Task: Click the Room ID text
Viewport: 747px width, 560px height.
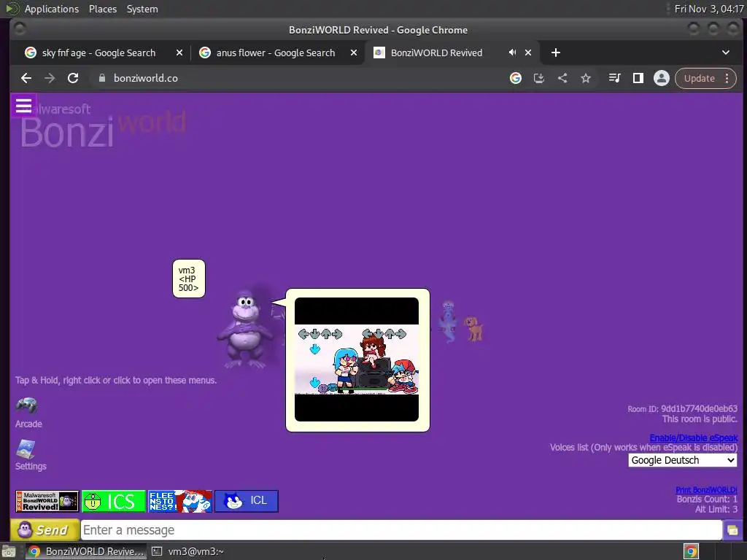Action: pos(682,408)
